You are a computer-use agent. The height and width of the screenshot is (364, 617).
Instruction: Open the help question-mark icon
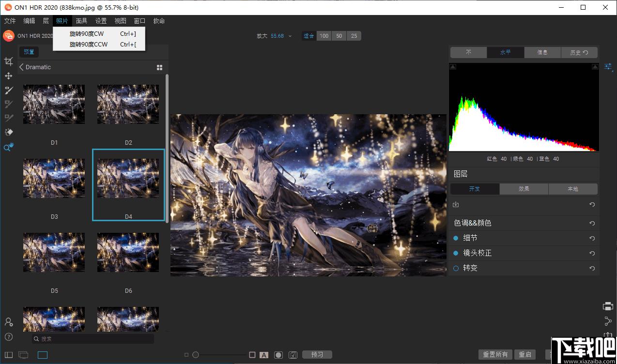[x=8, y=337]
